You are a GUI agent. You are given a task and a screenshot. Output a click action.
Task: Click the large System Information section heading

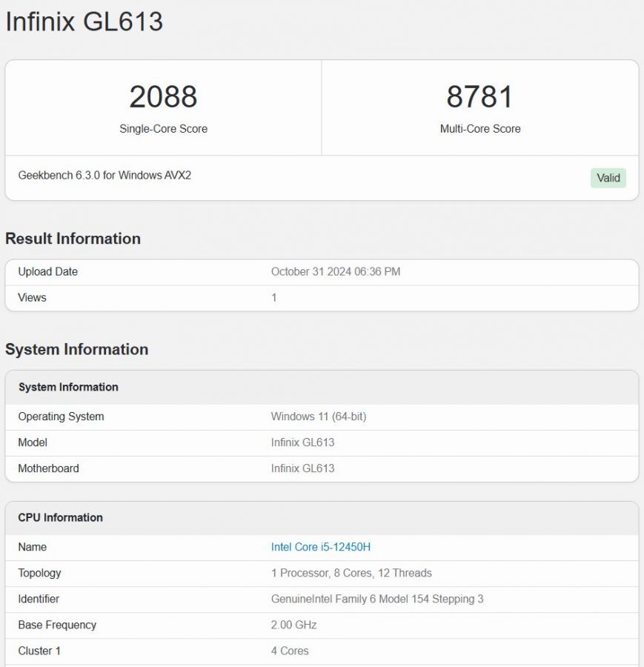tap(76, 349)
